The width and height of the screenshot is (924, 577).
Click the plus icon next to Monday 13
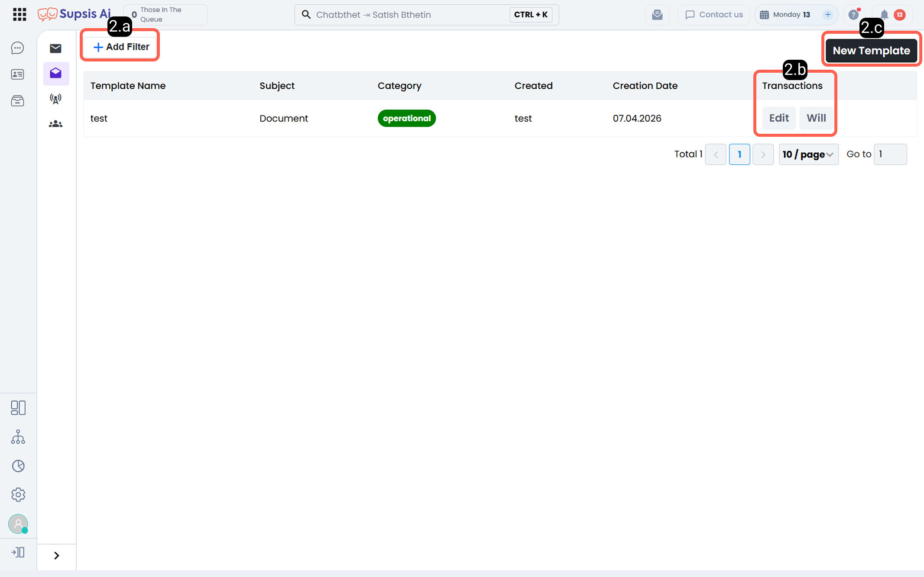click(827, 15)
